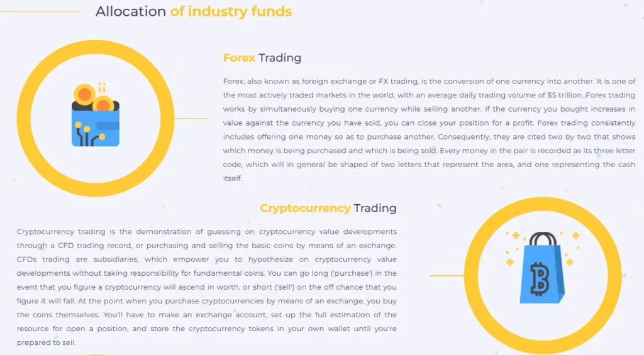Viewport: 644px width, 355px height.
Task: Select the "Cryptocurrency Trading" heading
Action: (x=328, y=208)
